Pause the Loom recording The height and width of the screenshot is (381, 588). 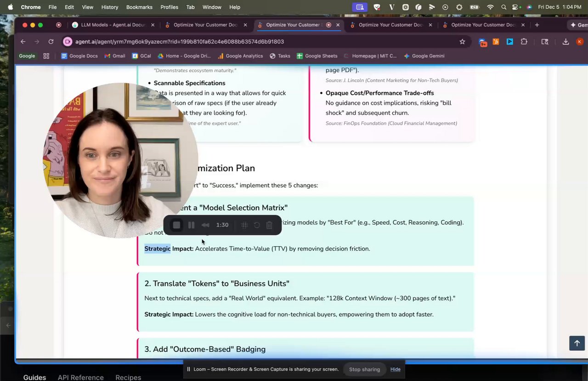point(192,225)
